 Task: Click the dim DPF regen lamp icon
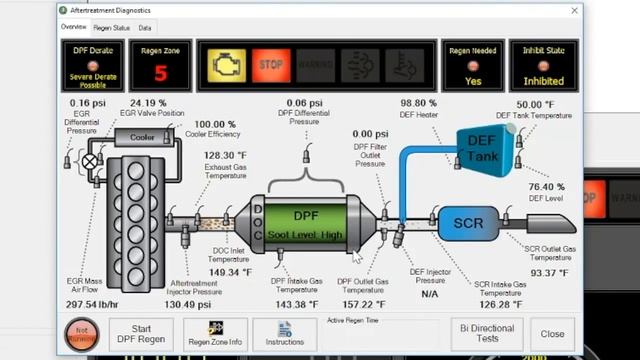(x=360, y=66)
